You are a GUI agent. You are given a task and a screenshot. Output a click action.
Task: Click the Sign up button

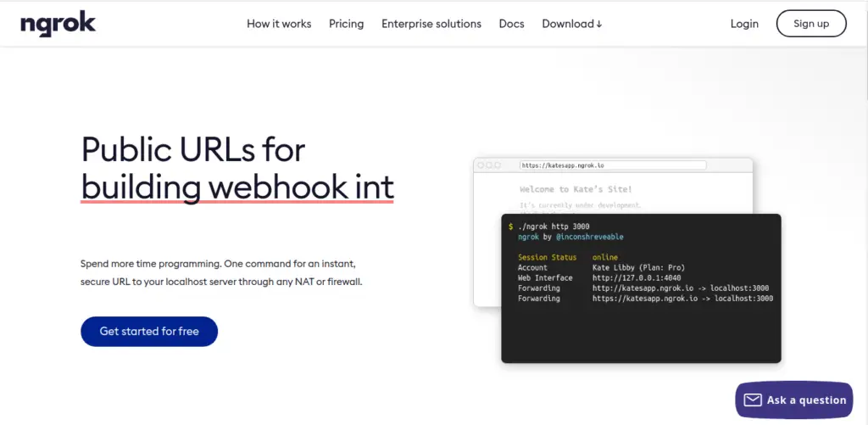pos(811,24)
